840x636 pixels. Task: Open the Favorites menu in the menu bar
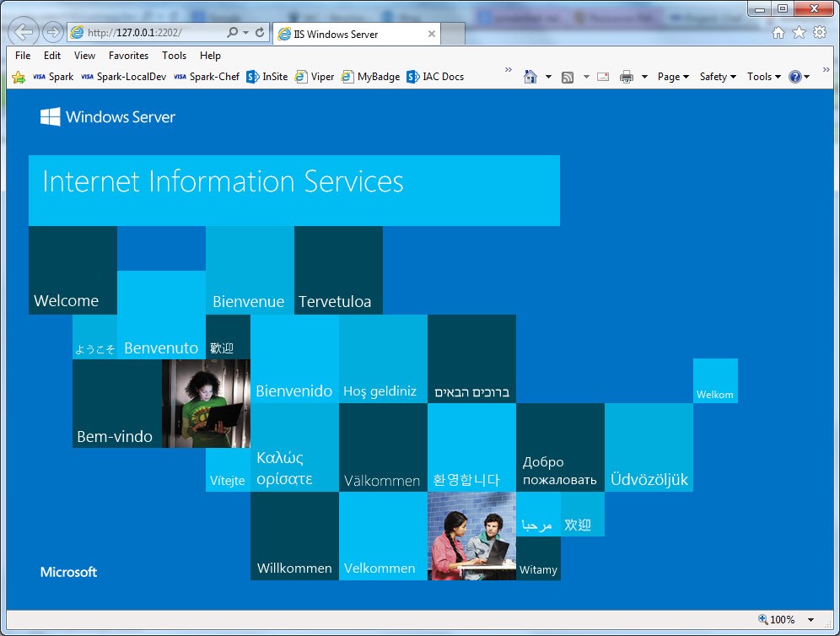(128, 56)
